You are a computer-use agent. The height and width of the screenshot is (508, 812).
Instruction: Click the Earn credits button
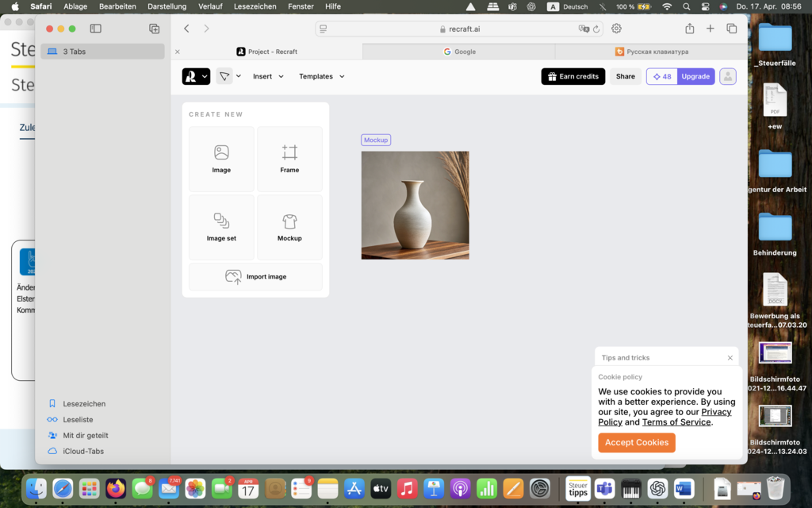(573, 76)
